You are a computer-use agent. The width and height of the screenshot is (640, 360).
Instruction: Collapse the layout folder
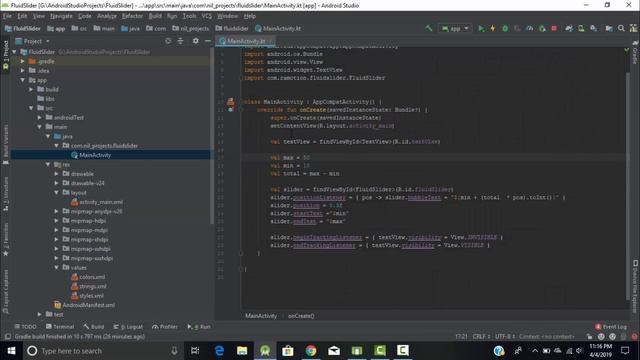click(x=57, y=192)
